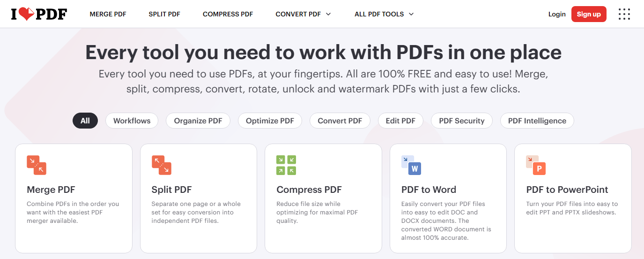The width and height of the screenshot is (644, 259).
Task: Select the Workflows filter tab
Action: (x=132, y=121)
